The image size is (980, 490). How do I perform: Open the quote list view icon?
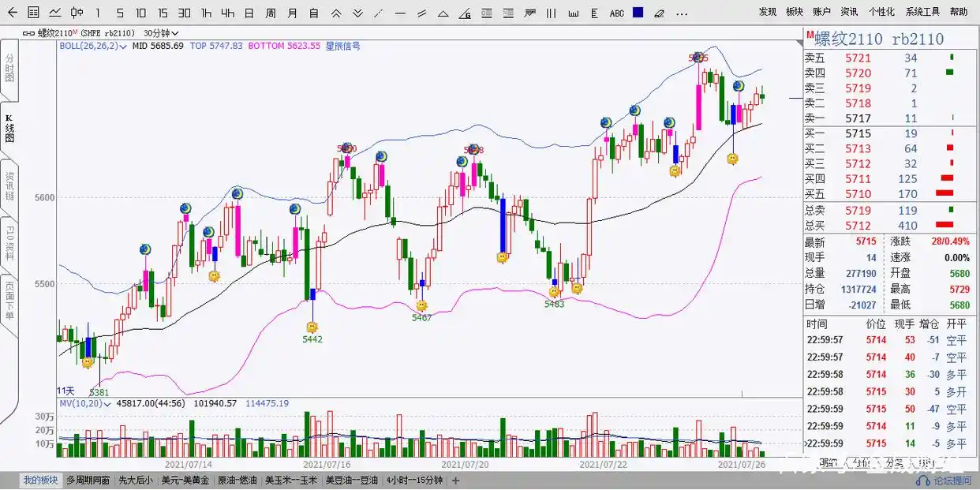(x=33, y=13)
